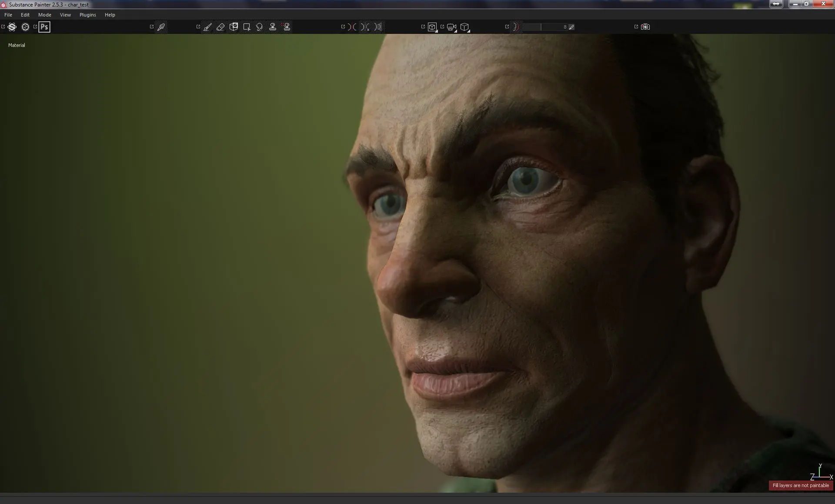Open the perspective cube projection dropdown

(x=465, y=27)
